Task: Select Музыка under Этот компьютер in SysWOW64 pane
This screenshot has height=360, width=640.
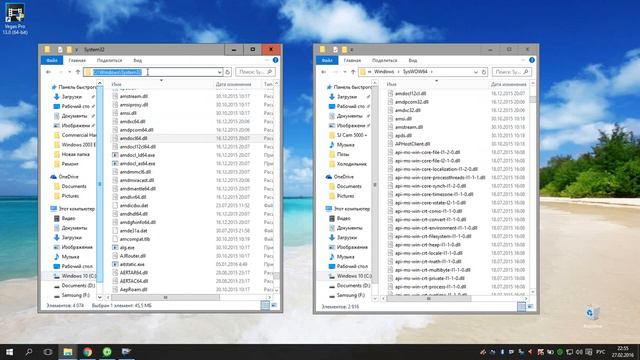Action: pyautogui.click(x=345, y=257)
